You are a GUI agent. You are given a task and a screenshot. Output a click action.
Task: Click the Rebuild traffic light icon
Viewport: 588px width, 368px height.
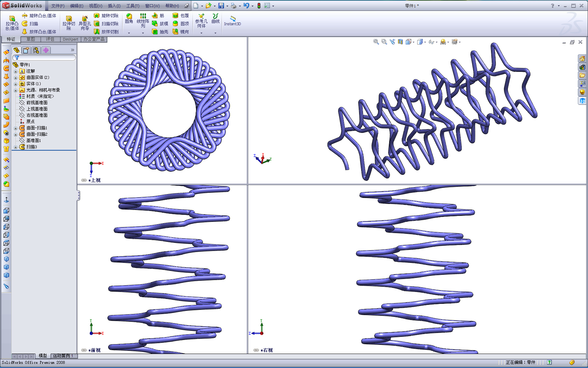tap(259, 6)
